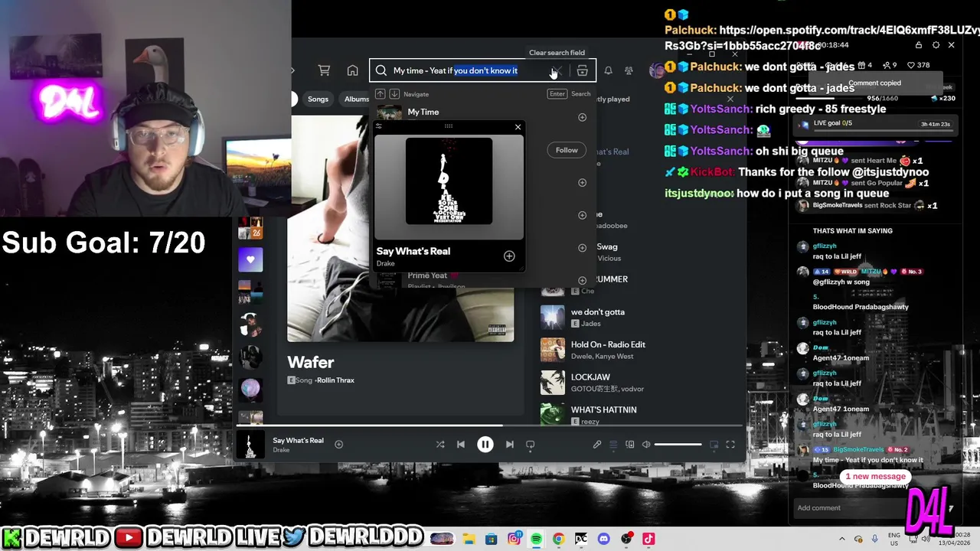Screen dimensions: 980x551
Task: Skip to previous track
Action: coord(460,444)
